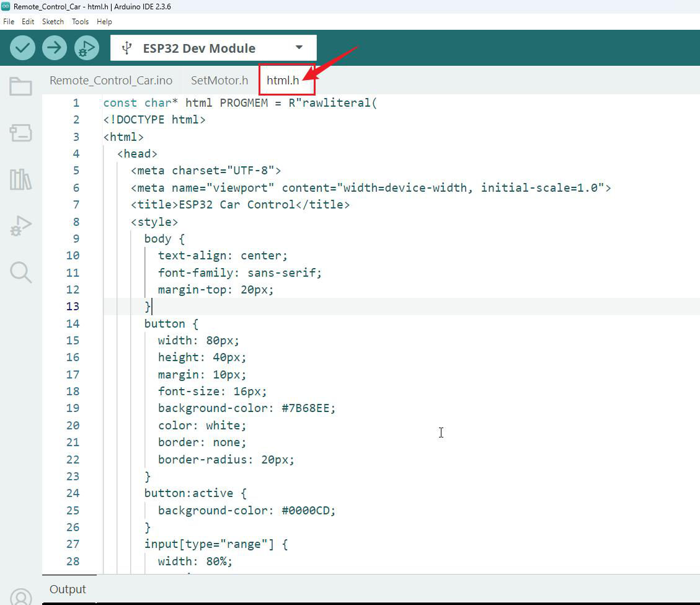This screenshot has width=700, height=605.
Task: Open the Sketch menu
Action: [x=53, y=22]
